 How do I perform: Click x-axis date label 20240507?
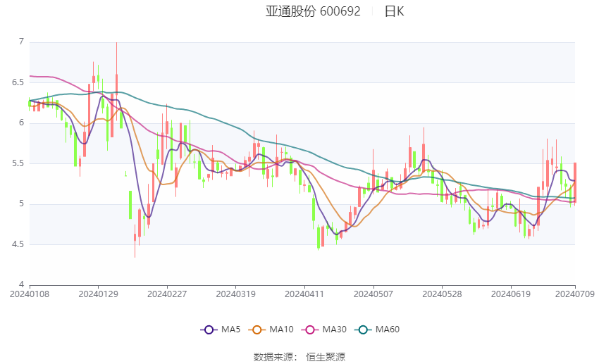(373, 294)
